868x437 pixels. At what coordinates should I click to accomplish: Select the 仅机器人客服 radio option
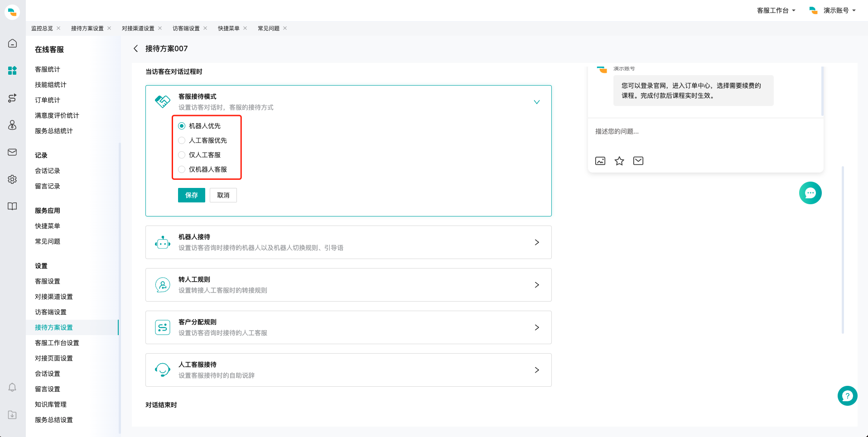coord(182,169)
